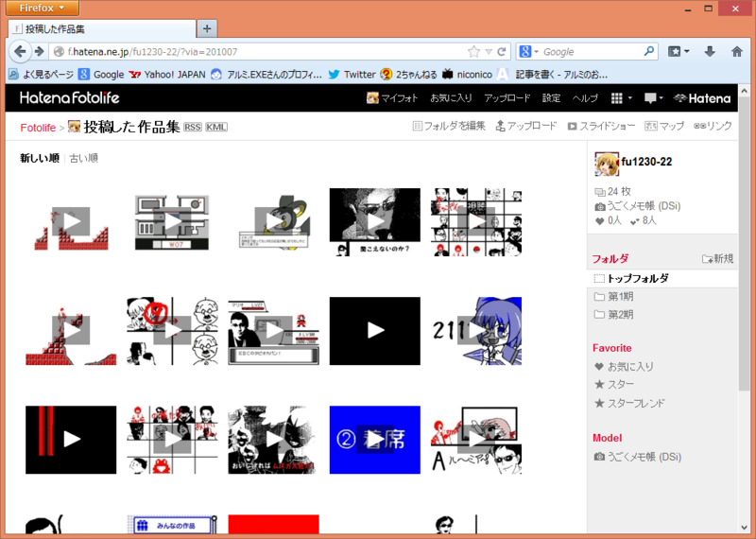Click the Fotolife breadcrumb link

click(38, 128)
